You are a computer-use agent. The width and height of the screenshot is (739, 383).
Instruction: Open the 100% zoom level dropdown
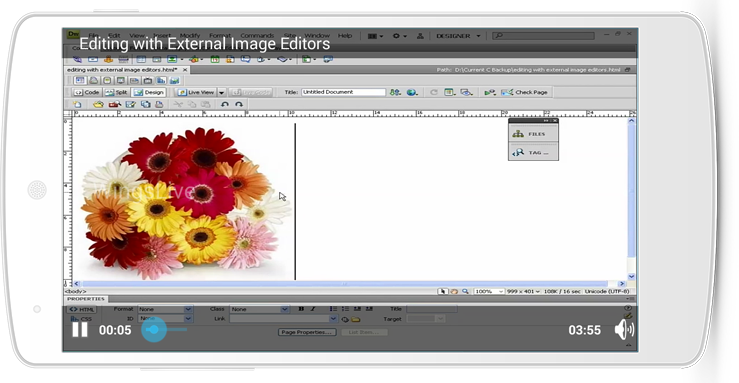tap(489, 292)
